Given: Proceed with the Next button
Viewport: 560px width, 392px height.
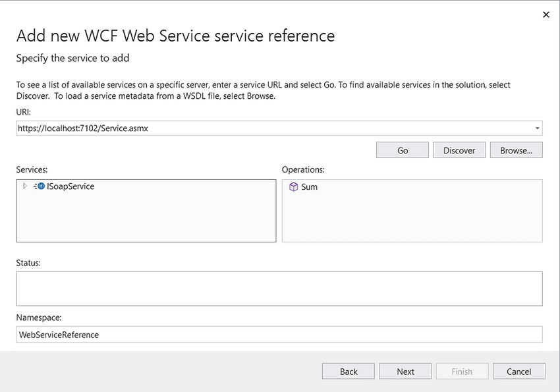Looking at the screenshot, I should click(405, 372).
